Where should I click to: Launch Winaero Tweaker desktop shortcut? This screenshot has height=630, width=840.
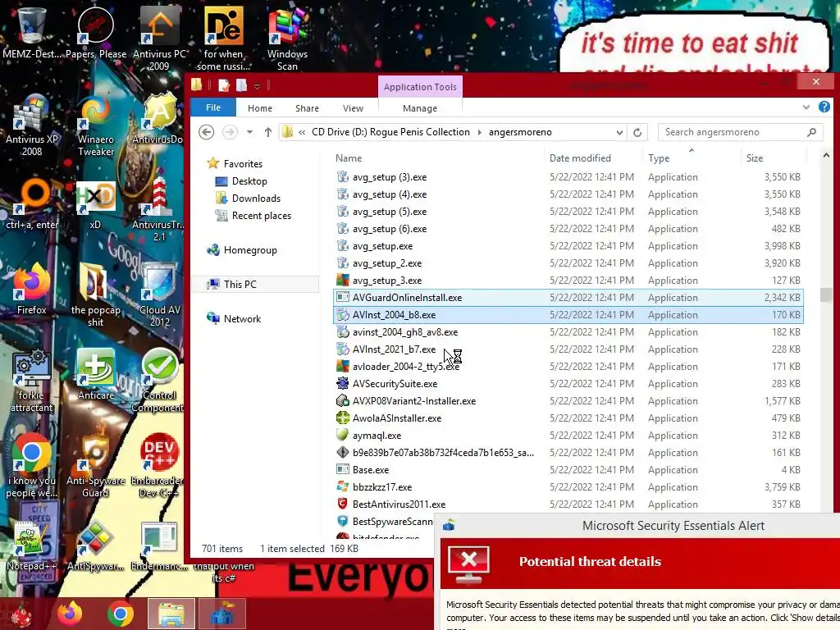pyautogui.click(x=96, y=125)
